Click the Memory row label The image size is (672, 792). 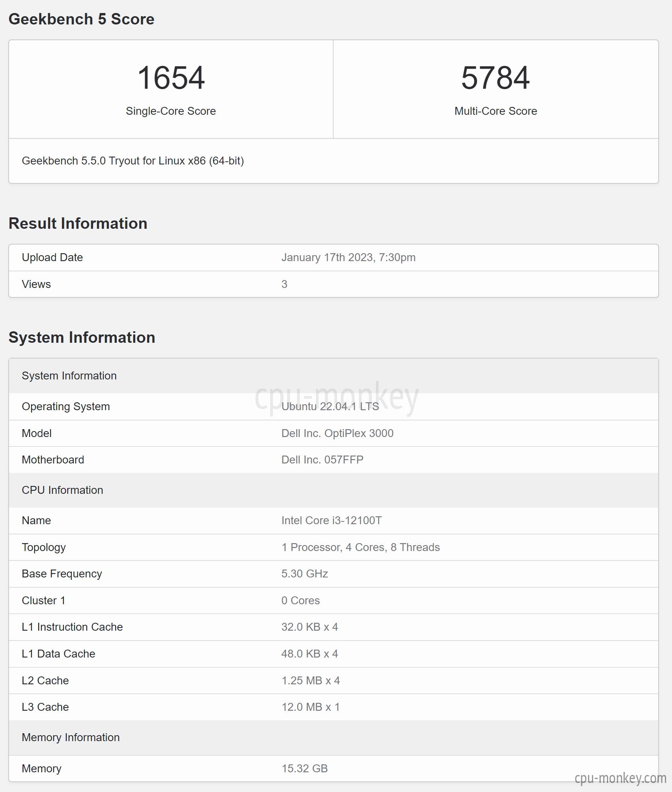click(41, 769)
